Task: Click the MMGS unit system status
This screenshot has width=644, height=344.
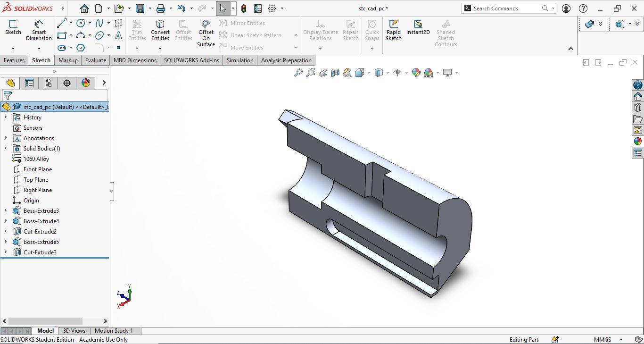Action: [603, 340]
